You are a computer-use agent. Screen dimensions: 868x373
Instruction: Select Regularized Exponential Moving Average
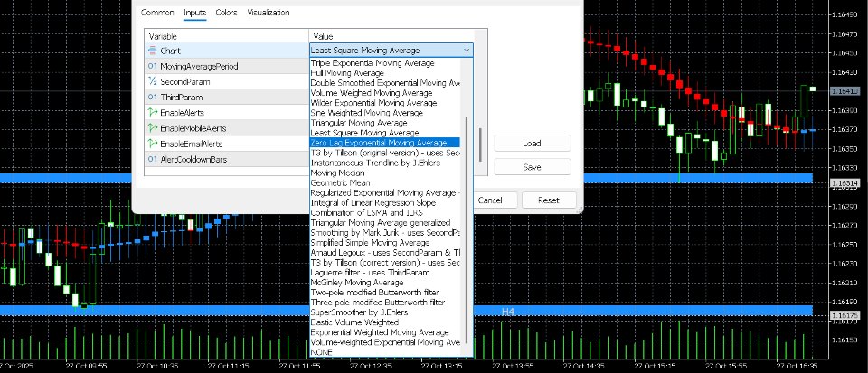[x=385, y=193]
